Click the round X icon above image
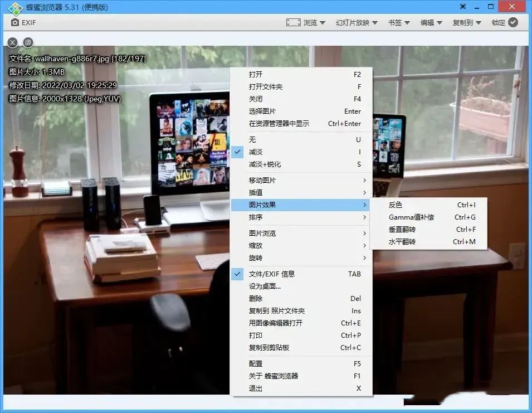This screenshot has width=532, height=413. click(13, 42)
